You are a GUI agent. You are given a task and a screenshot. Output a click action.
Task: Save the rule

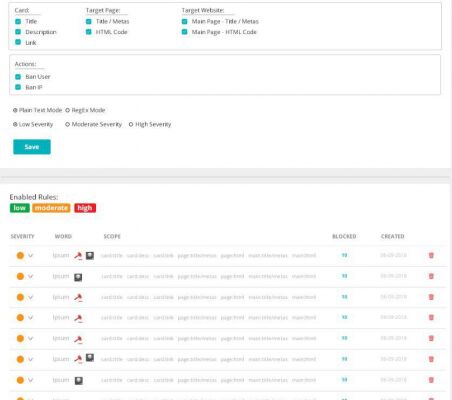32,147
